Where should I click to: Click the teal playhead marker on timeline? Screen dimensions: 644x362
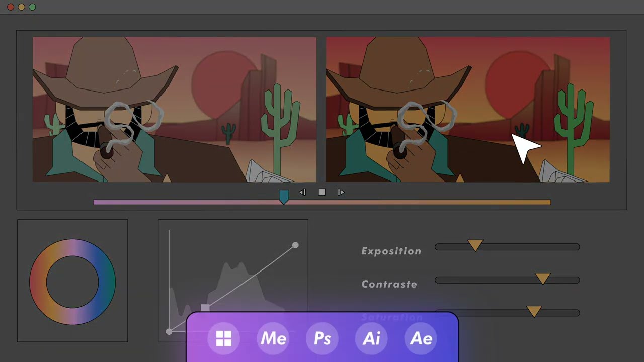[x=284, y=197]
